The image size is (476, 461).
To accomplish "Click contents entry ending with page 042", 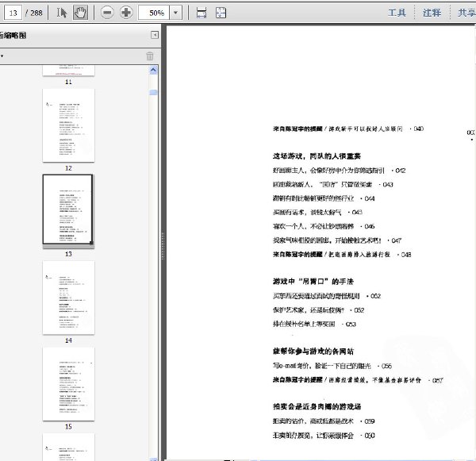I will click(339, 171).
